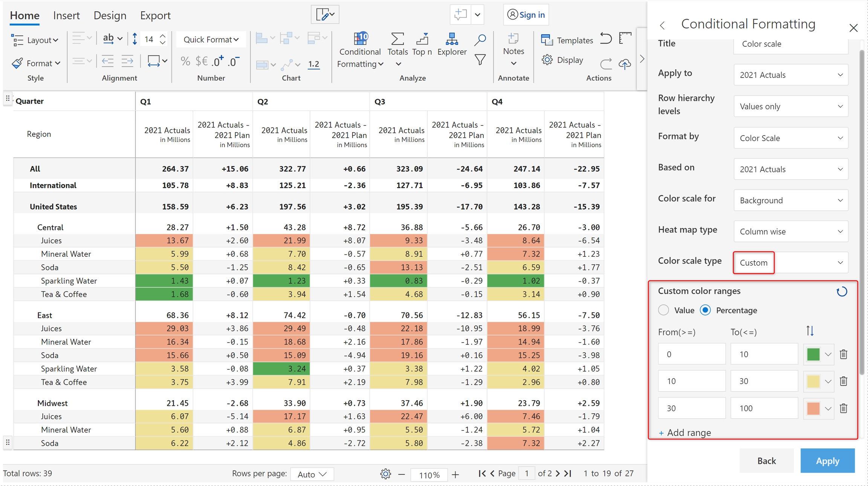Image resolution: width=868 pixels, height=486 pixels.
Task: Open the Export tab
Action: 155,15
